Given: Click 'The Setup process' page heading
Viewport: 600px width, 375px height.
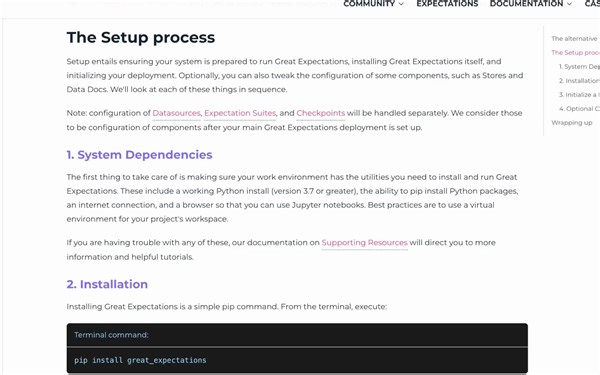Looking at the screenshot, I should point(141,38).
